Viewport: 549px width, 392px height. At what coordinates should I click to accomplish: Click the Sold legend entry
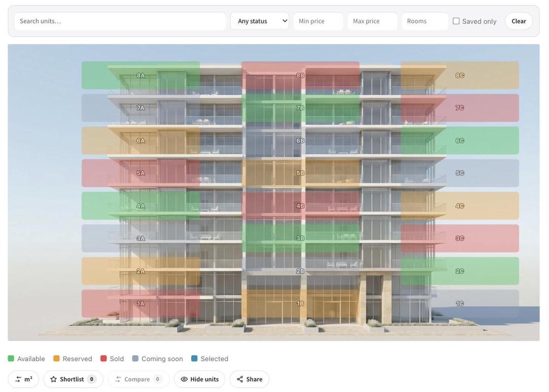click(x=112, y=359)
